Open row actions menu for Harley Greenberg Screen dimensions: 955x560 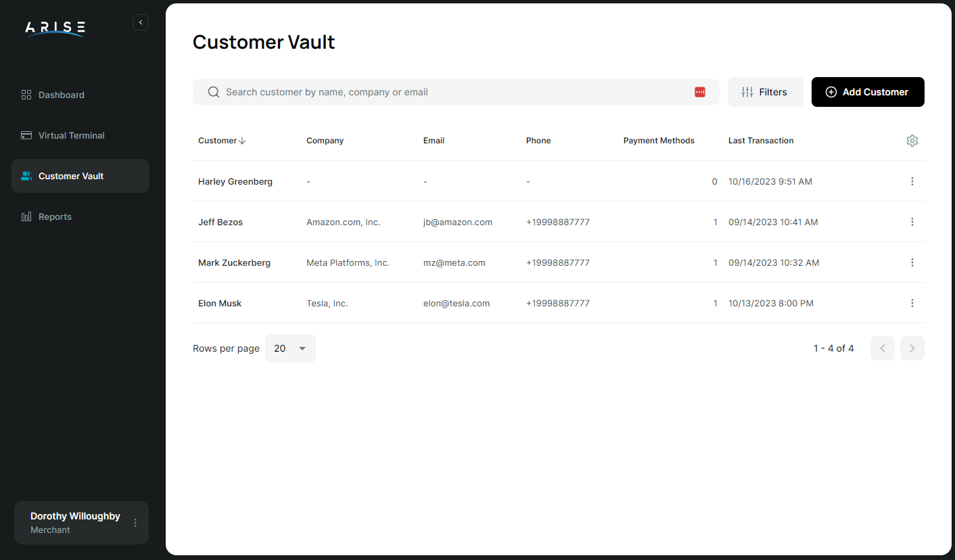(x=912, y=181)
